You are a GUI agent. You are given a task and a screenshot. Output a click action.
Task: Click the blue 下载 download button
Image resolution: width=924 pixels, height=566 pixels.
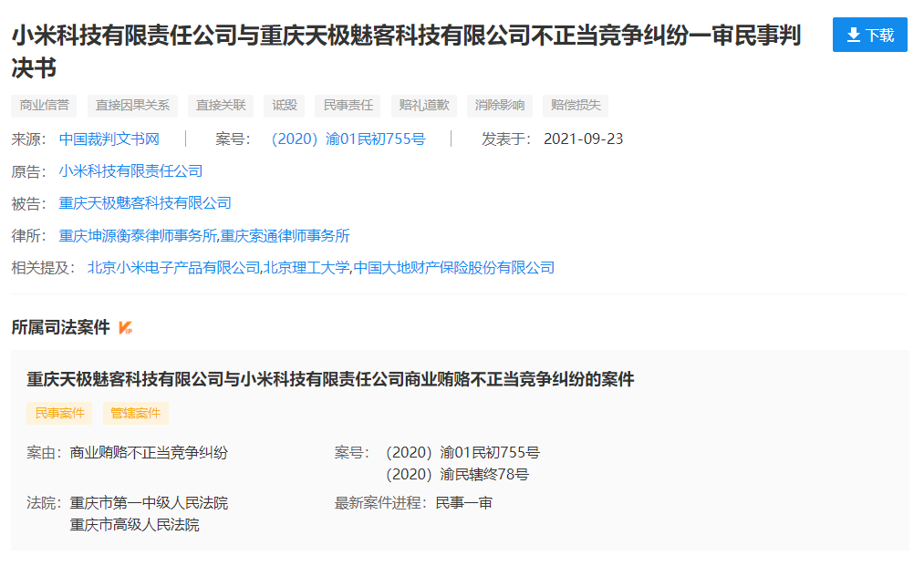point(869,35)
